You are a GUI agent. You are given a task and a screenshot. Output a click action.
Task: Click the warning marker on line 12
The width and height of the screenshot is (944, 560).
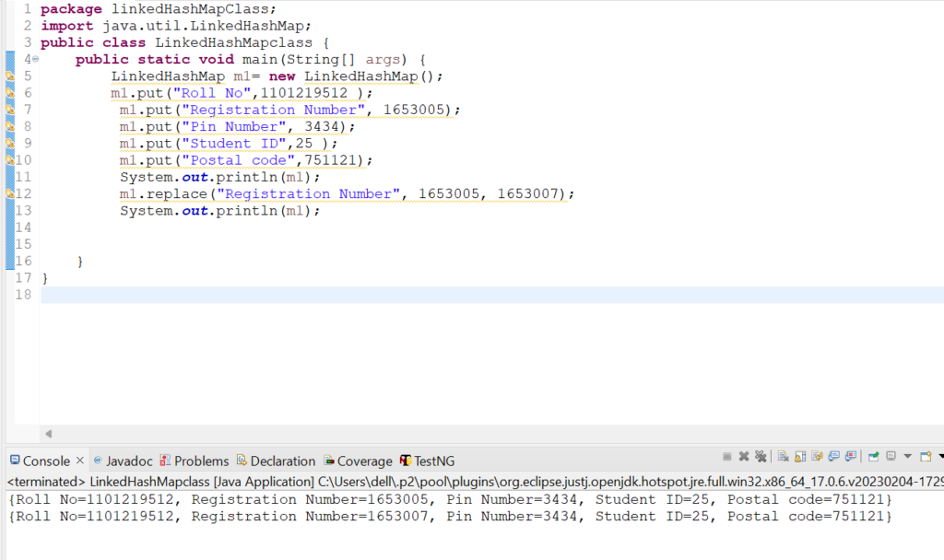[x=9, y=193]
